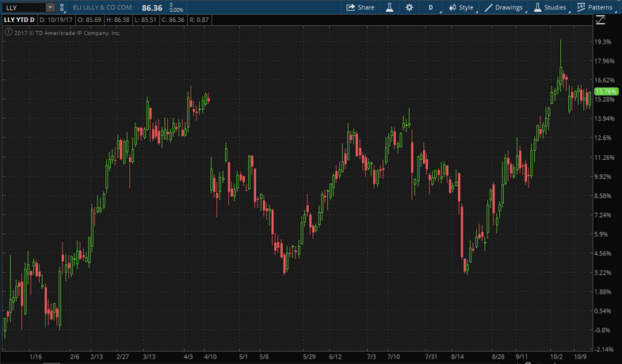Click the 7/3 date on time axis
This screenshot has height=364, width=622.
[x=372, y=357]
